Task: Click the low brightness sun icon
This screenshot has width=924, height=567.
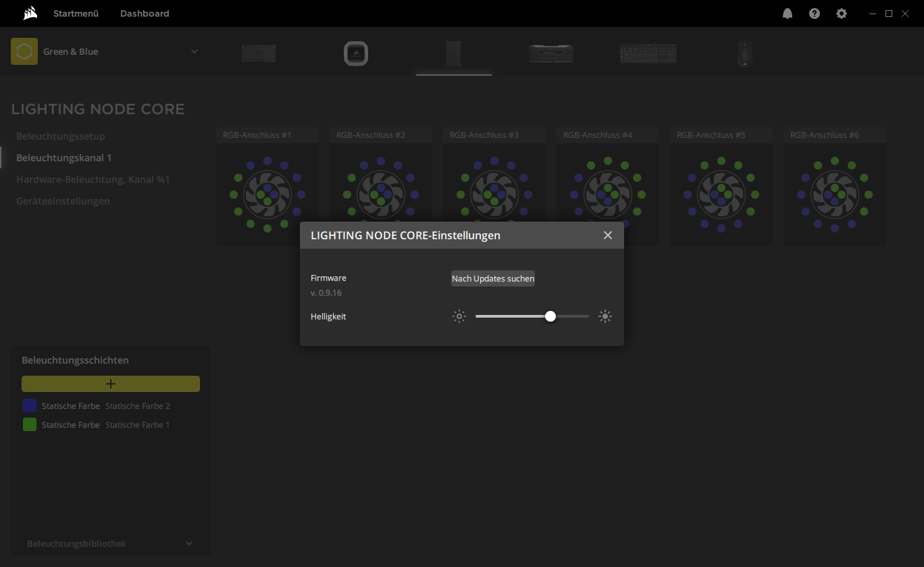Action: point(459,316)
